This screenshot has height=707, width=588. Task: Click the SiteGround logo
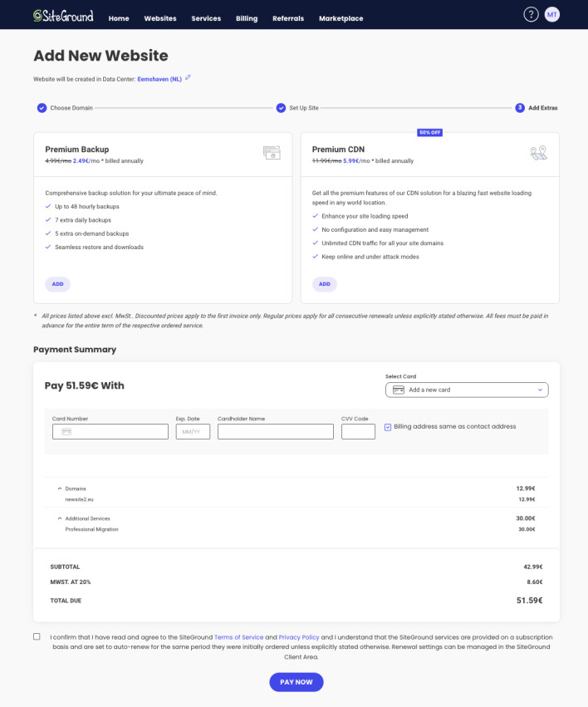click(x=63, y=16)
